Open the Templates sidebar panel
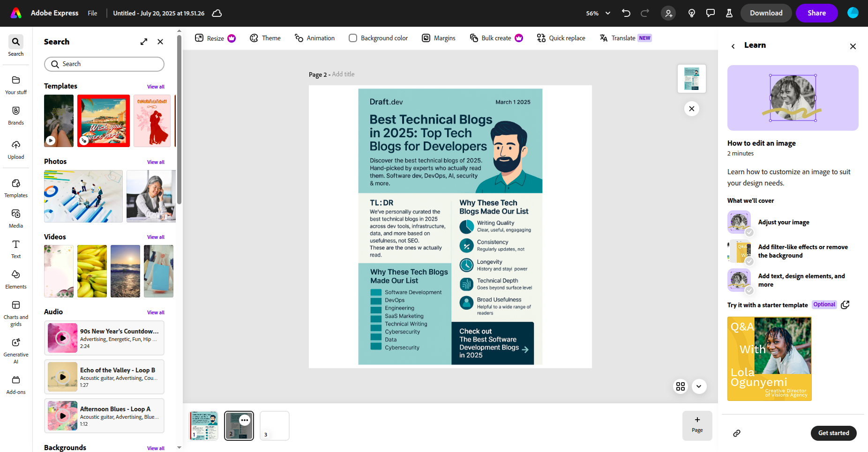 click(x=16, y=188)
